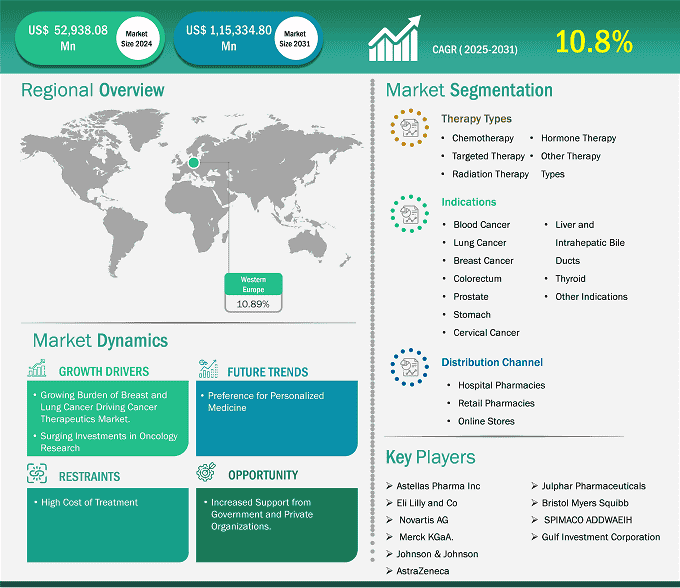Viewport: 680px width, 588px height.
Task: Select Merck KGaA. key player
Action: [426, 537]
